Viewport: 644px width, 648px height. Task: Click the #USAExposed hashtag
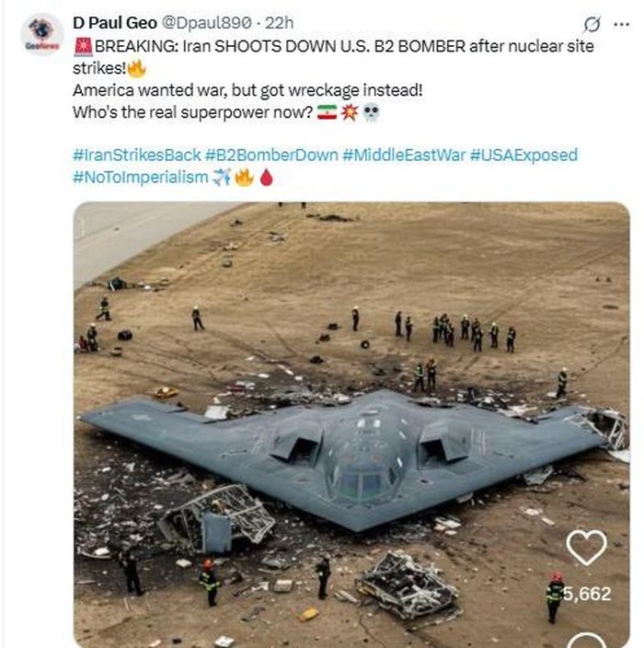[523, 155]
